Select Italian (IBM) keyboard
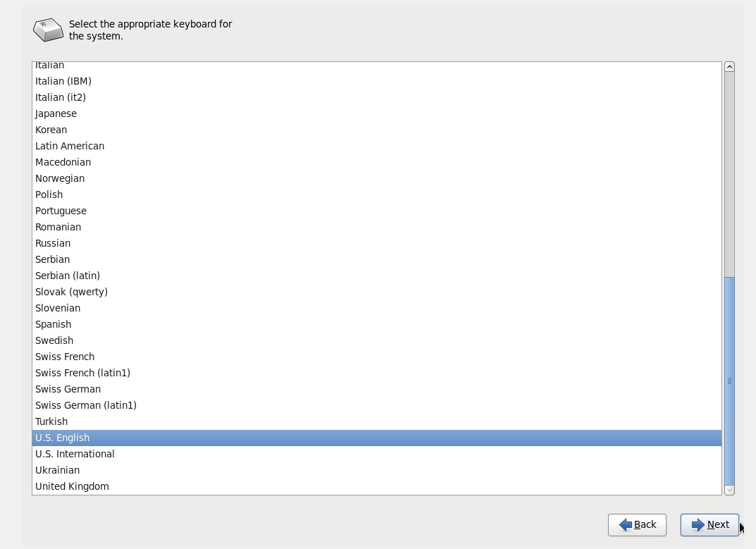The image size is (756, 549). (x=376, y=81)
